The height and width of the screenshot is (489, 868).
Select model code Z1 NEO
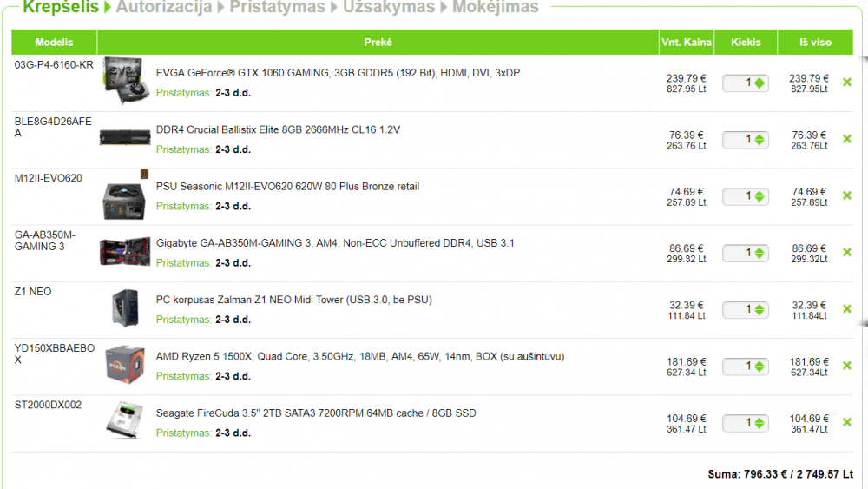[x=33, y=292]
